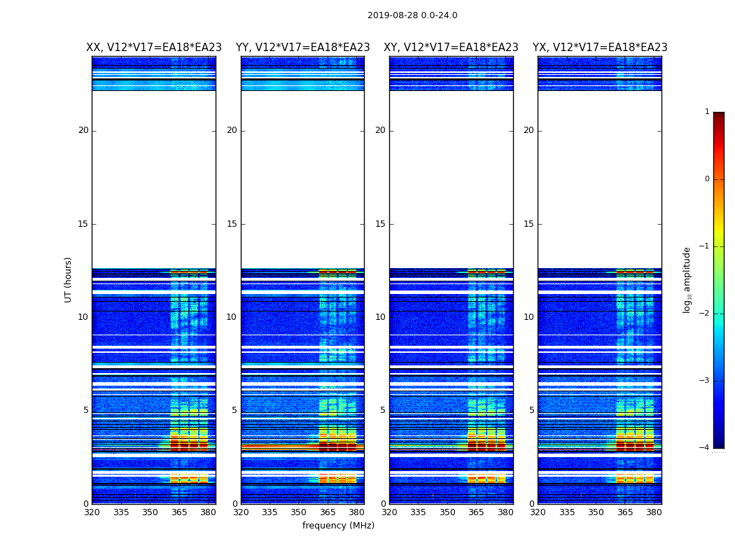Click the 350 MHz tick label under XY panel
Viewport: 735px width, 560px height.
447,512
